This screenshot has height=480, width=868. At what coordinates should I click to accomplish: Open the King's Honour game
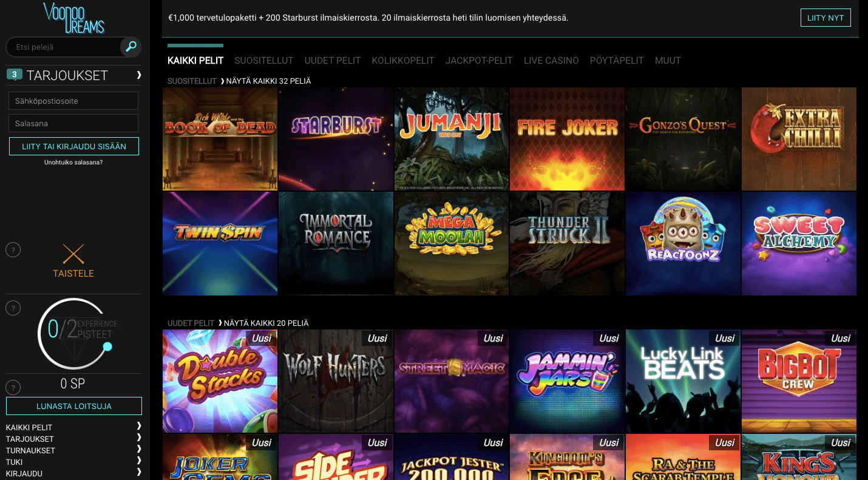(x=799, y=457)
